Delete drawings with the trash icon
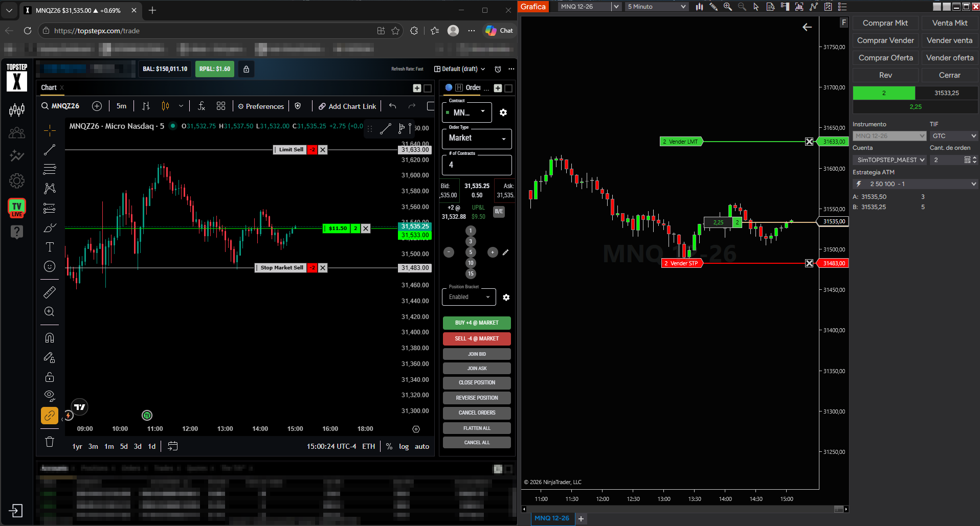This screenshot has width=980, height=526. tap(50, 442)
